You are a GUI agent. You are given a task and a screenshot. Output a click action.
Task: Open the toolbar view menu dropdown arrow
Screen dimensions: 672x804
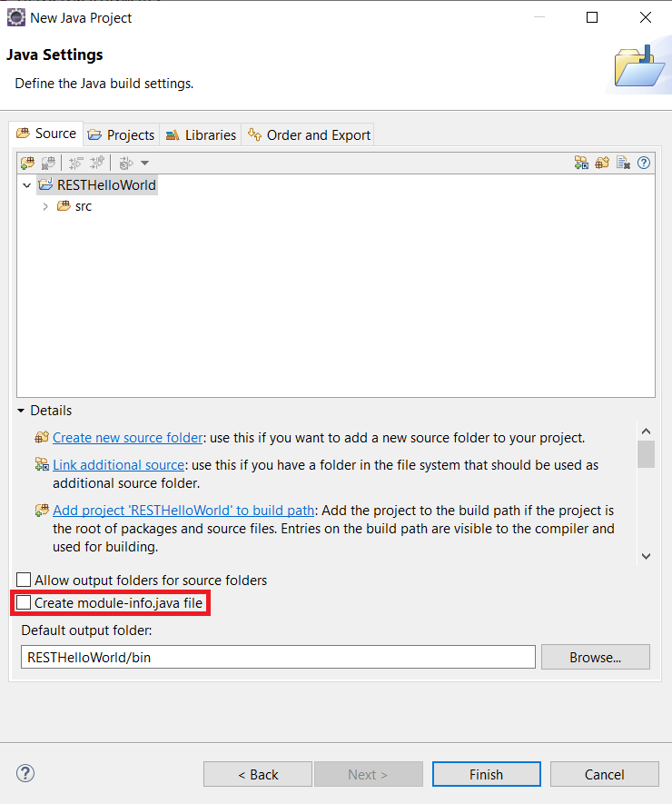[144, 164]
